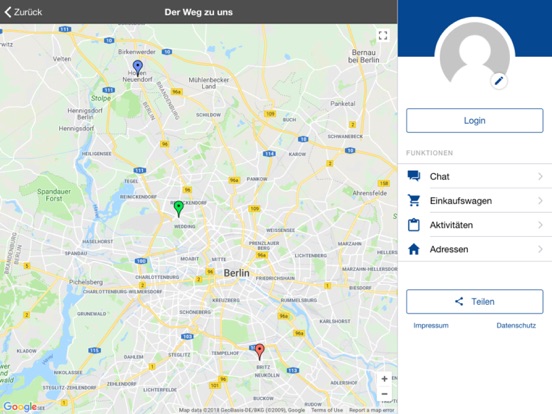The image size is (552, 414).
Task: Select the green map pin near Wedding
Action: pyautogui.click(x=179, y=209)
